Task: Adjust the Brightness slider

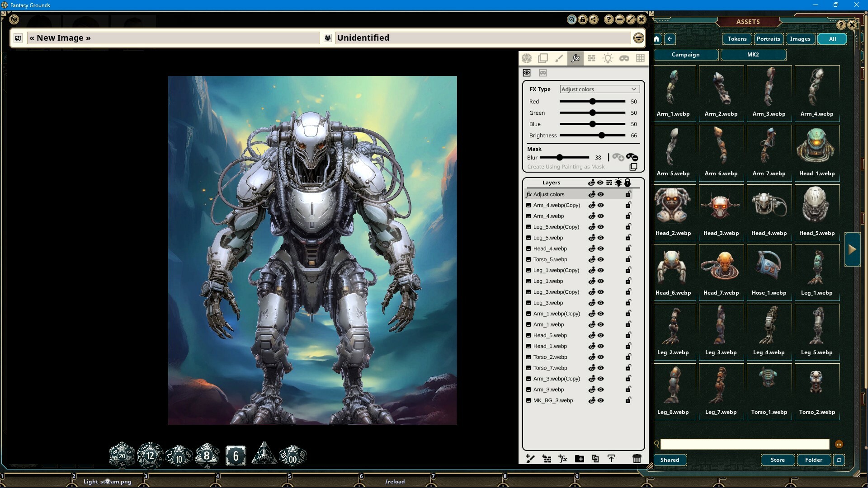Action: point(601,135)
